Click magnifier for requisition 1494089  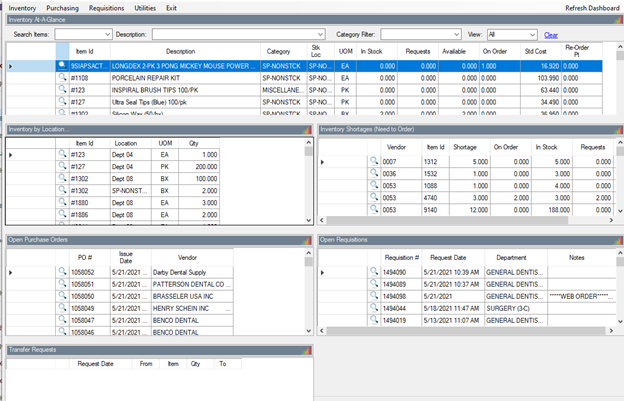pos(374,284)
